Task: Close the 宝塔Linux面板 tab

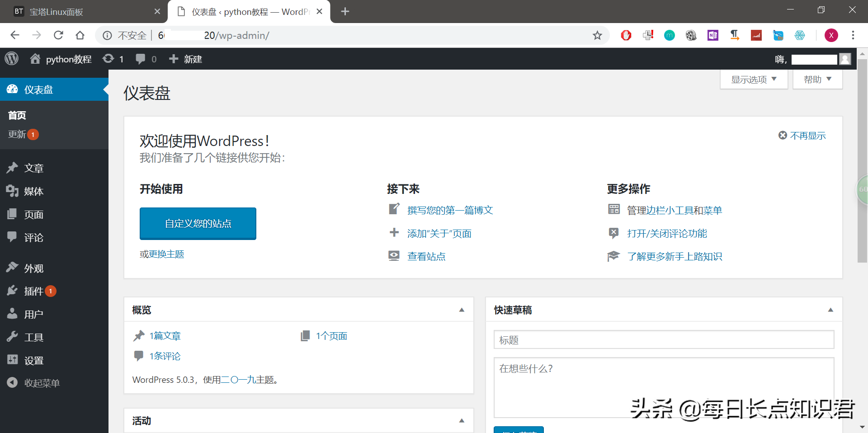Action: pos(157,12)
